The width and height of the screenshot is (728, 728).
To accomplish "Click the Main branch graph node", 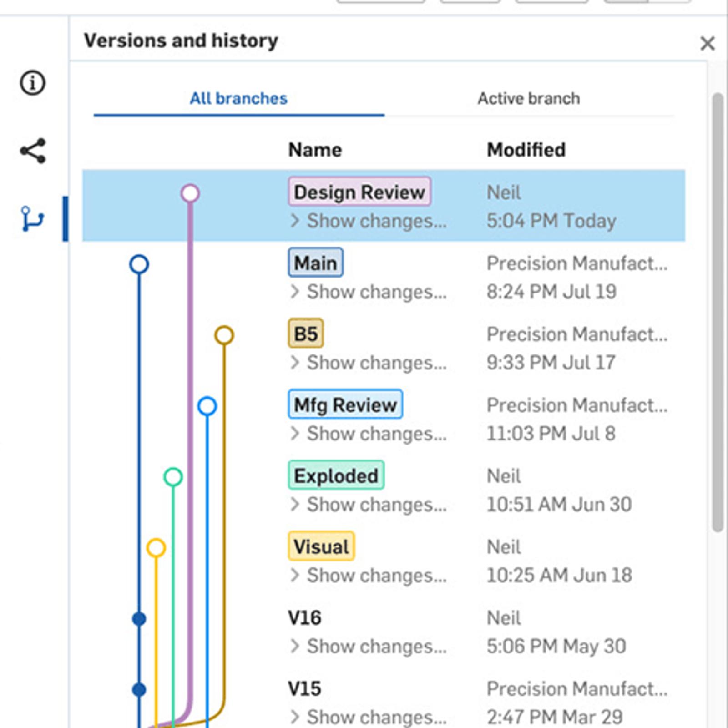I will [139, 264].
